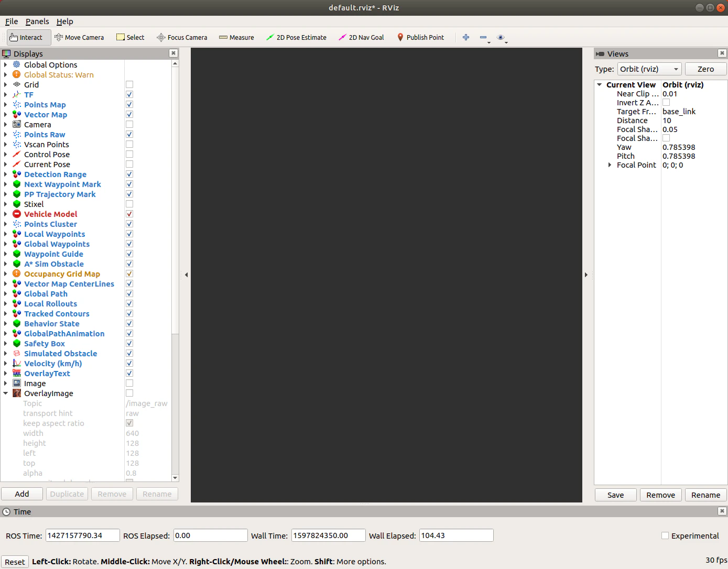
Task: Click the blue plus add-tool icon
Action: (x=466, y=37)
